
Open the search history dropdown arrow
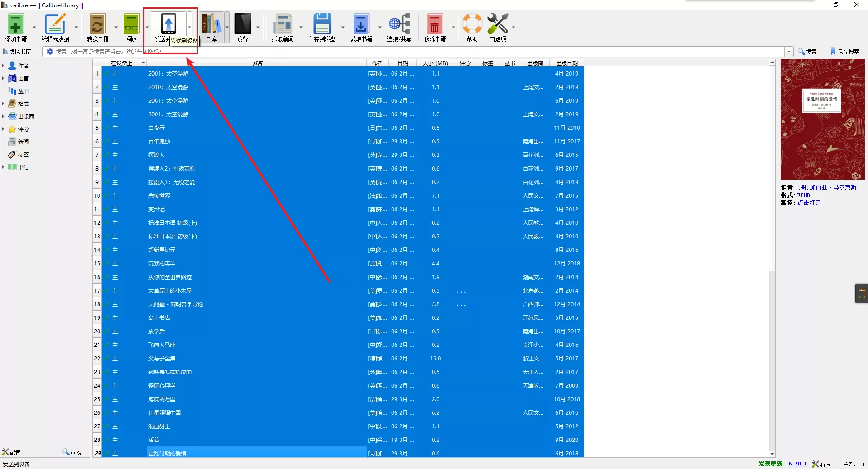point(789,52)
